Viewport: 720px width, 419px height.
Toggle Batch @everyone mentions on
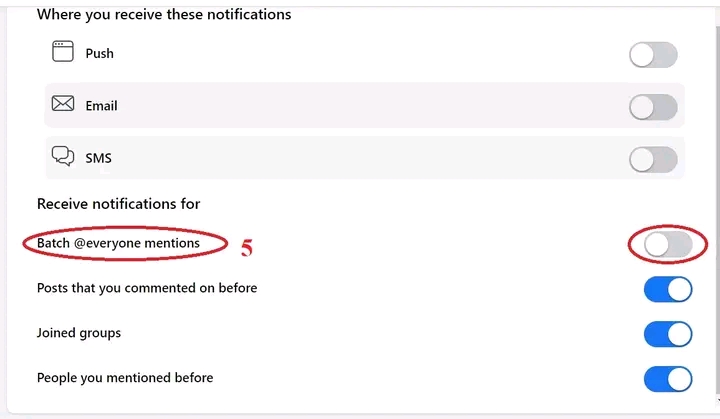[668, 244]
